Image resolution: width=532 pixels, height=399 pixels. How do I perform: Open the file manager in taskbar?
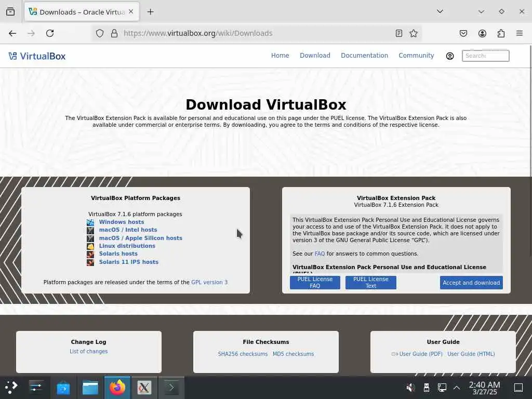90,388
